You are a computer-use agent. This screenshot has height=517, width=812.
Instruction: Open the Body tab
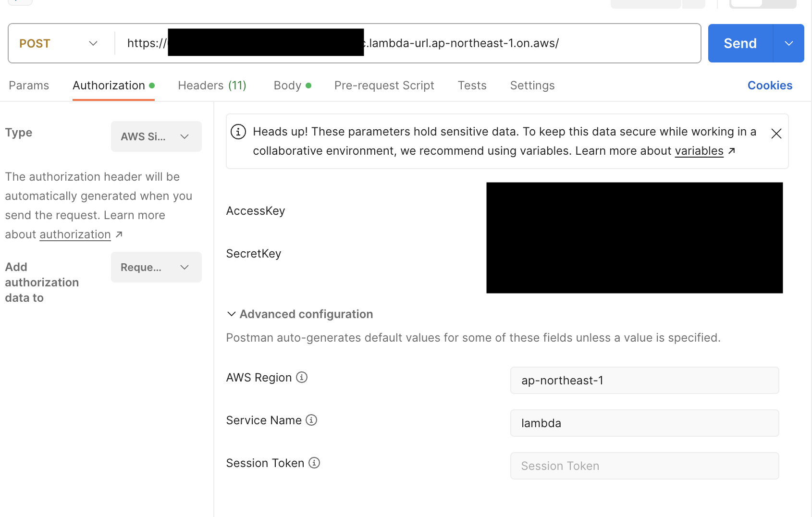click(292, 86)
